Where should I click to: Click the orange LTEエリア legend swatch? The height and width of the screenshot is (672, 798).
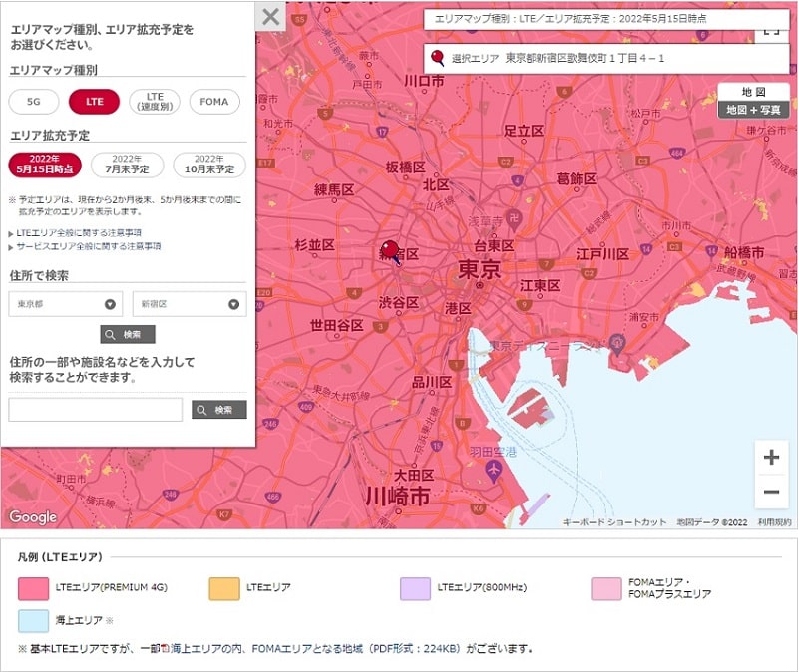point(224,589)
